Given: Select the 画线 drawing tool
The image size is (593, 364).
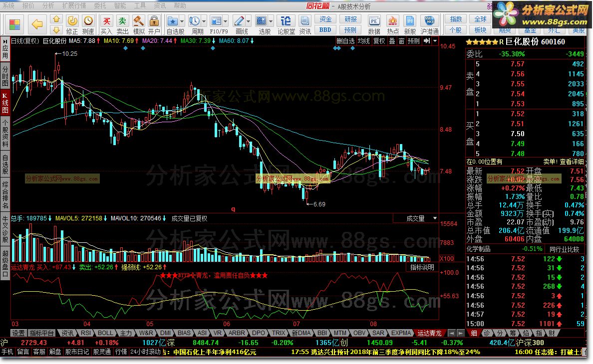Looking at the screenshot, I should [239, 24].
